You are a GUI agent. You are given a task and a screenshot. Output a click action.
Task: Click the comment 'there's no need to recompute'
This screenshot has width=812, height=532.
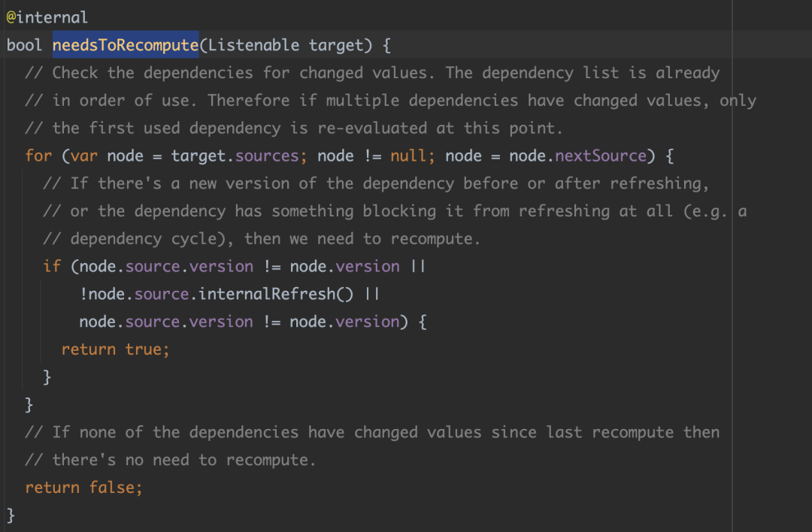pos(171,460)
